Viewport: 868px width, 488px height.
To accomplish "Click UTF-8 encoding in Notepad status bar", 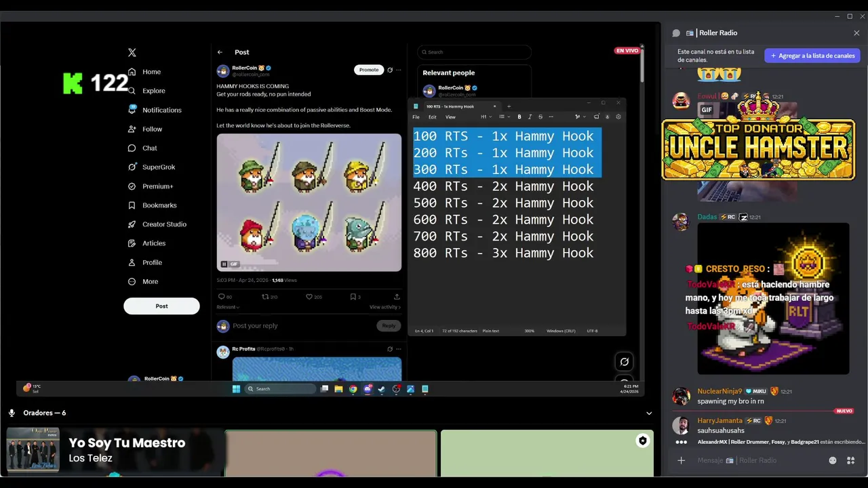I will (x=592, y=331).
